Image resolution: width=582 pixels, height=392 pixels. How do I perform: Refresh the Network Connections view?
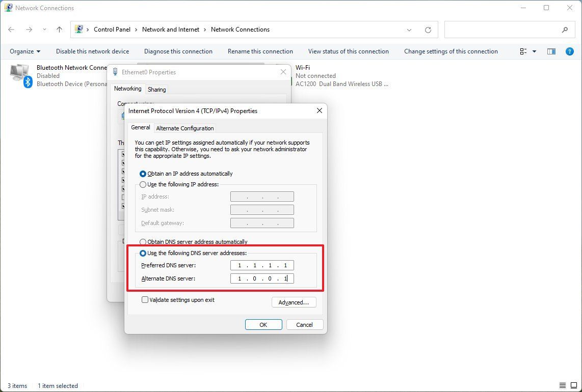point(428,30)
